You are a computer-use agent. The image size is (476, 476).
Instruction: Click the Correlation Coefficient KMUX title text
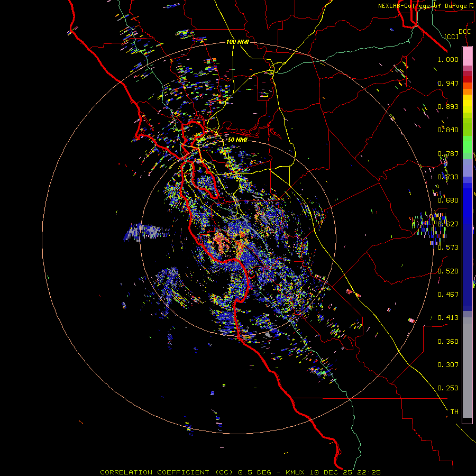pos(240,472)
